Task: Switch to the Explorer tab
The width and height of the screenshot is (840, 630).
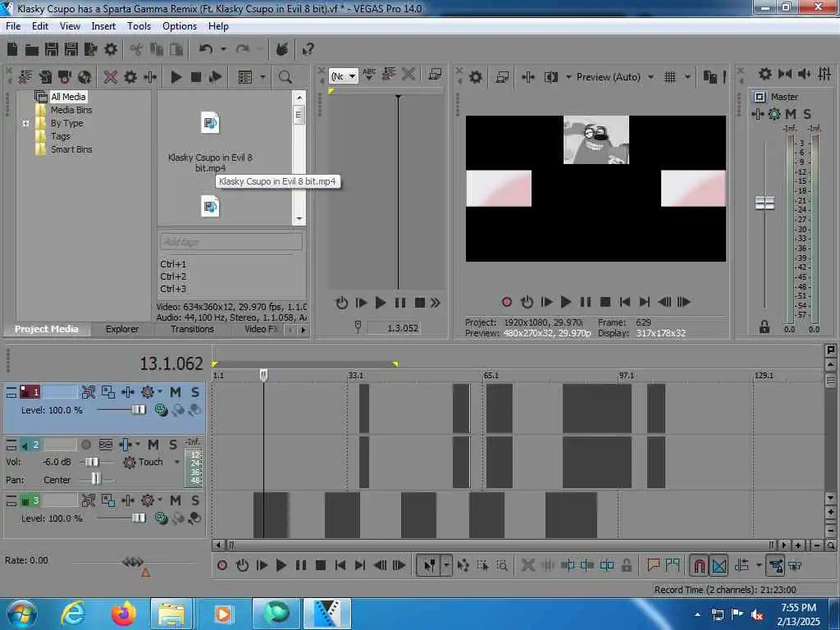Action: (x=122, y=329)
